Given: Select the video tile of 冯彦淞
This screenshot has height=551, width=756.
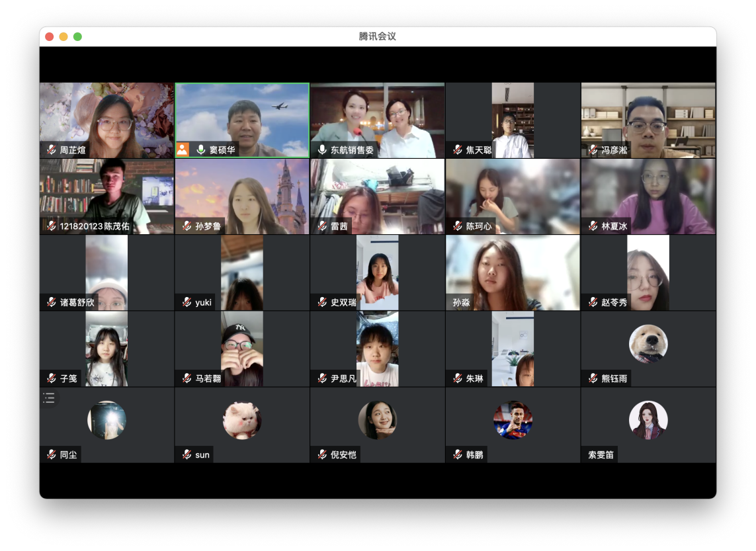Looking at the screenshot, I should (648, 120).
